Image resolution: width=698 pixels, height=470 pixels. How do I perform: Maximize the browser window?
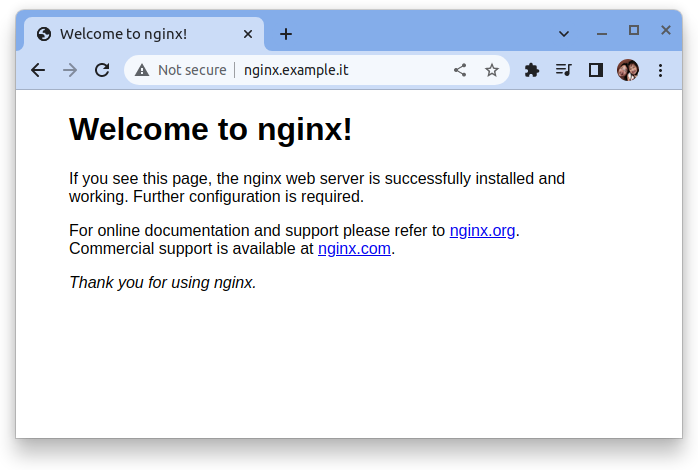coord(634,31)
